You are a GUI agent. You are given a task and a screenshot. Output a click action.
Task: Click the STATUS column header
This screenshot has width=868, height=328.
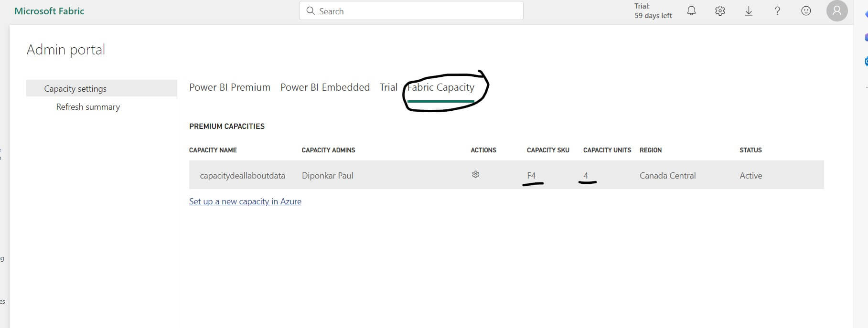coord(750,150)
